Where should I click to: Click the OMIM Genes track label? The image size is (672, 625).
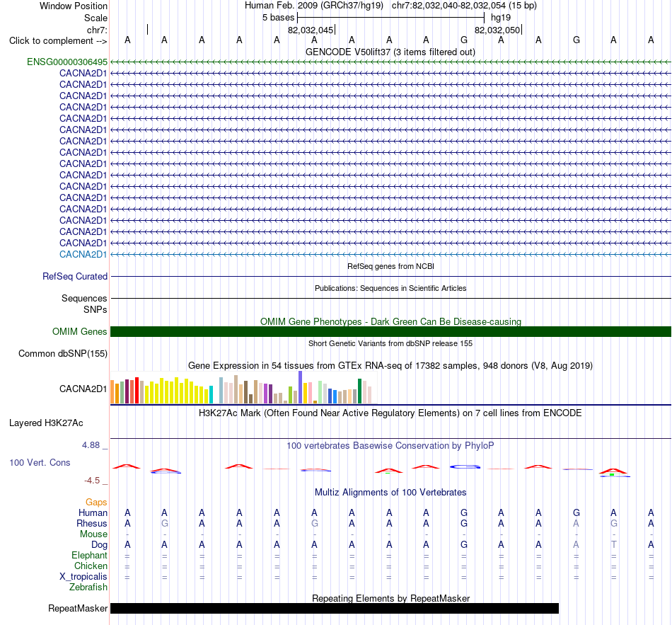pyautogui.click(x=79, y=331)
